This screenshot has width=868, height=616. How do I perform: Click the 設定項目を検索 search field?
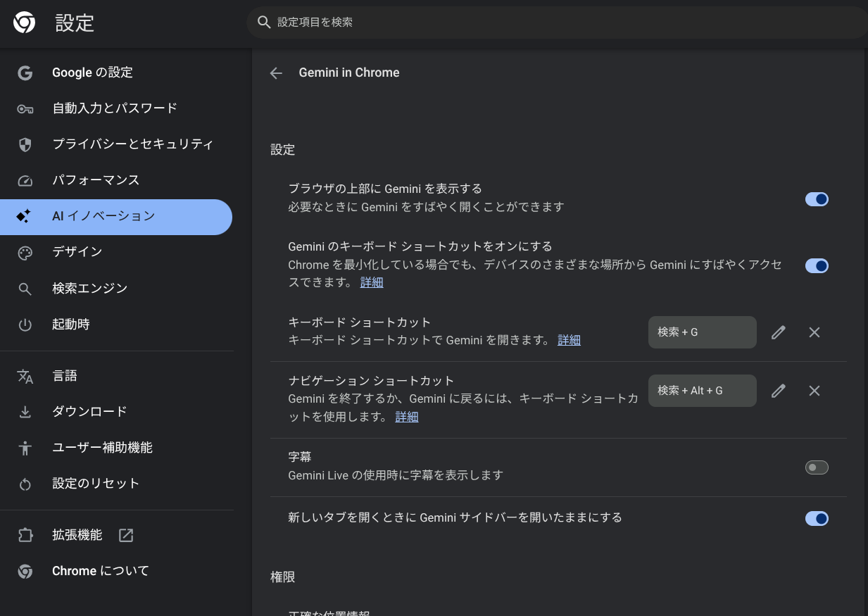(556, 23)
